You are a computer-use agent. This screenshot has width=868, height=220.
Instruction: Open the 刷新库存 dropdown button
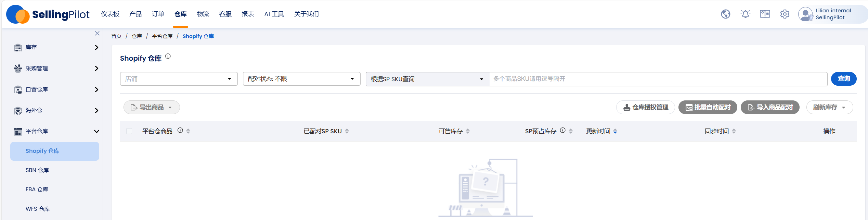point(829,107)
